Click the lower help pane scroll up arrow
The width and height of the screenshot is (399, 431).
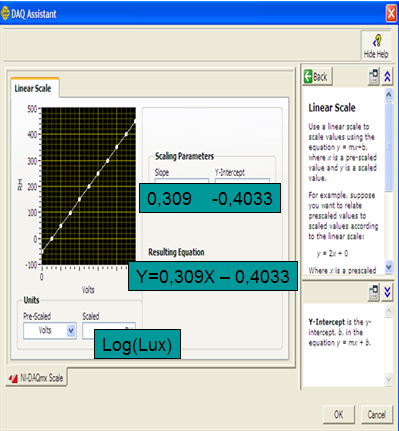tap(389, 311)
